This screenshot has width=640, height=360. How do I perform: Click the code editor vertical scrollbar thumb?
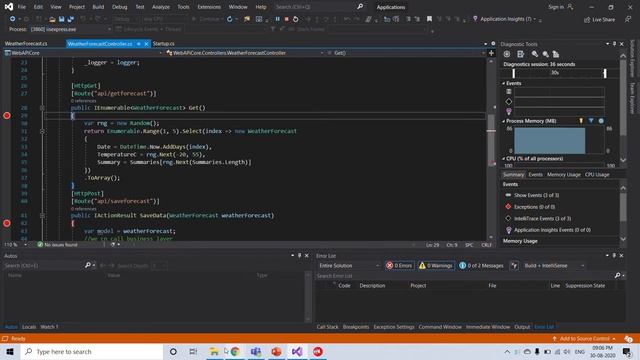(x=491, y=141)
